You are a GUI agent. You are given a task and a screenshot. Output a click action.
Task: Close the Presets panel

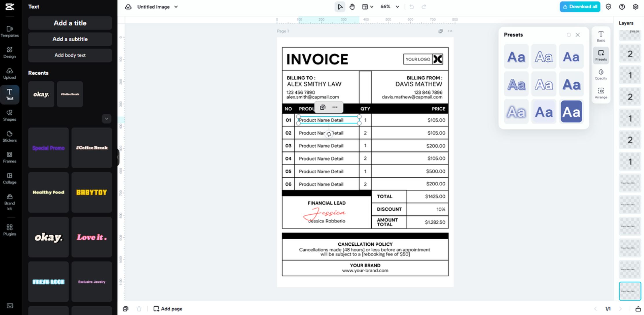pos(578,35)
